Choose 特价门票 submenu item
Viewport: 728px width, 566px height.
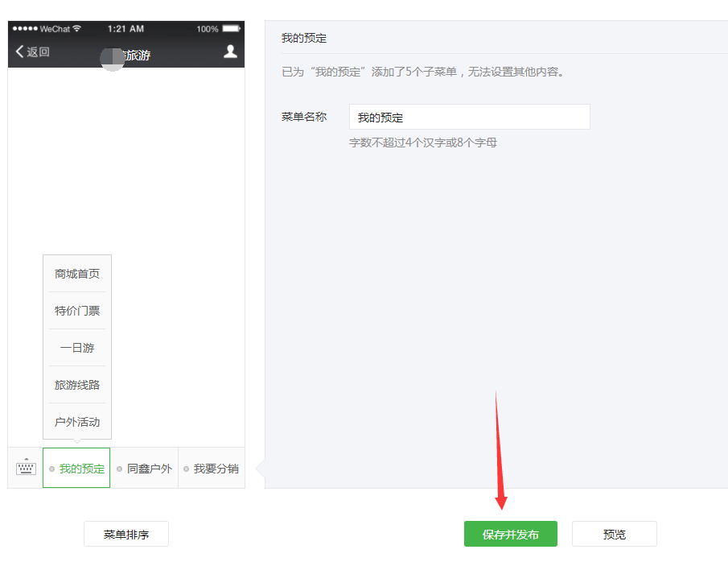pos(77,311)
